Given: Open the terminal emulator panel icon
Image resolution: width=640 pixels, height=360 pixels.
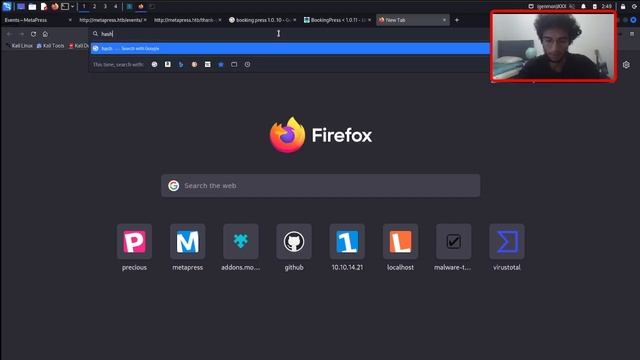Looking at the screenshot, I should pyautogui.click(x=65, y=7).
